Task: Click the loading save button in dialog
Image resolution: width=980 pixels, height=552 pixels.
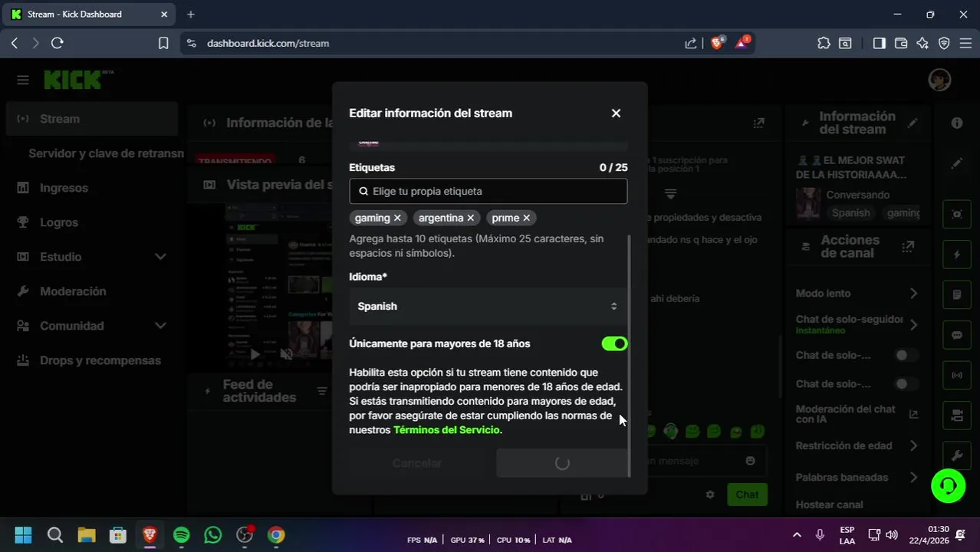Action: click(x=561, y=463)
